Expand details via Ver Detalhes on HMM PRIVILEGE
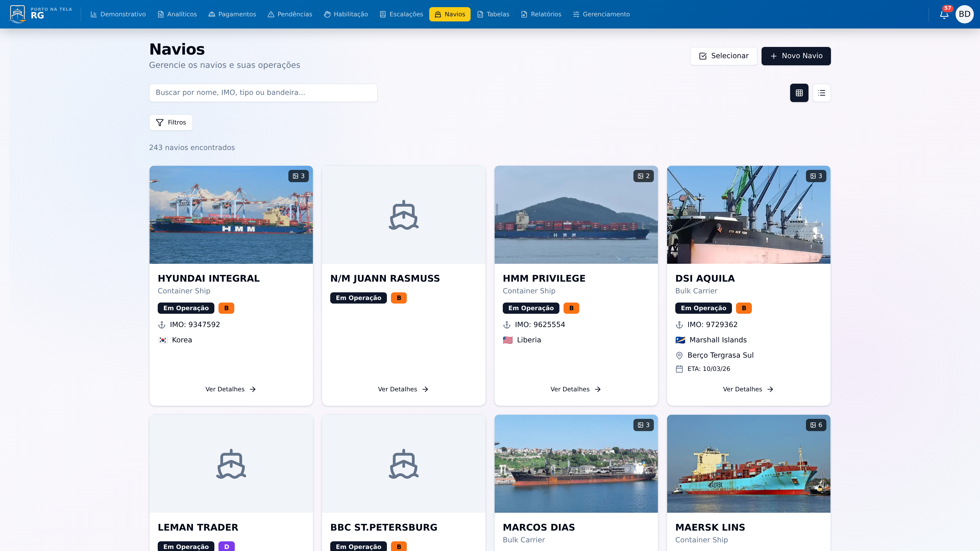 tap(575, 389)
